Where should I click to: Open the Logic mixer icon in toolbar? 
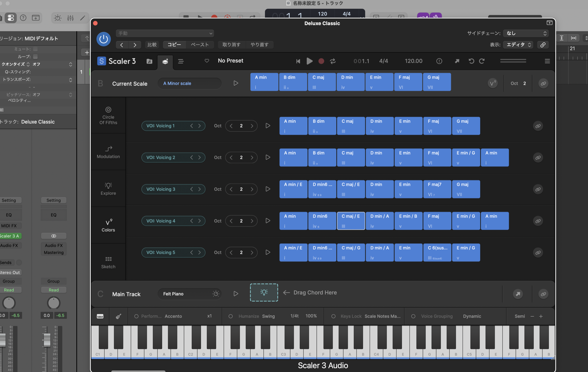click(70, 18)
